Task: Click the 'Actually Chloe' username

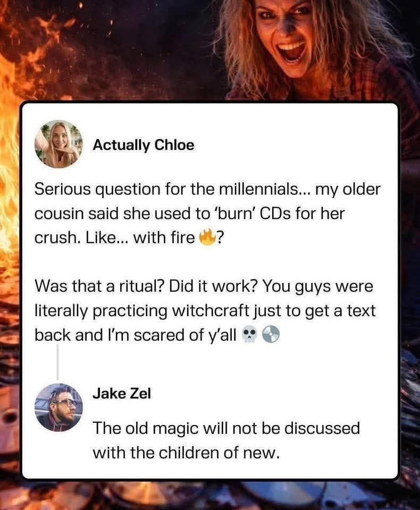Action: (143, 145)
